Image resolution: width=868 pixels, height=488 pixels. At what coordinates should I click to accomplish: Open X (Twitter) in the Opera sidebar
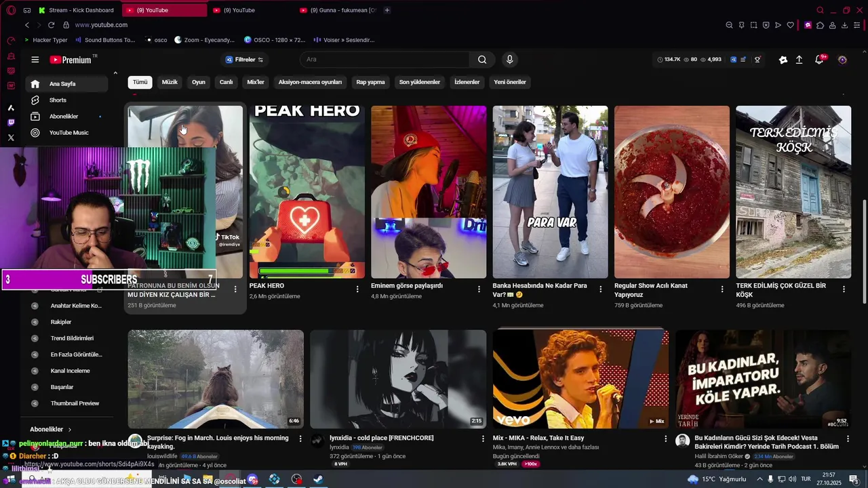tap(11, 138)
